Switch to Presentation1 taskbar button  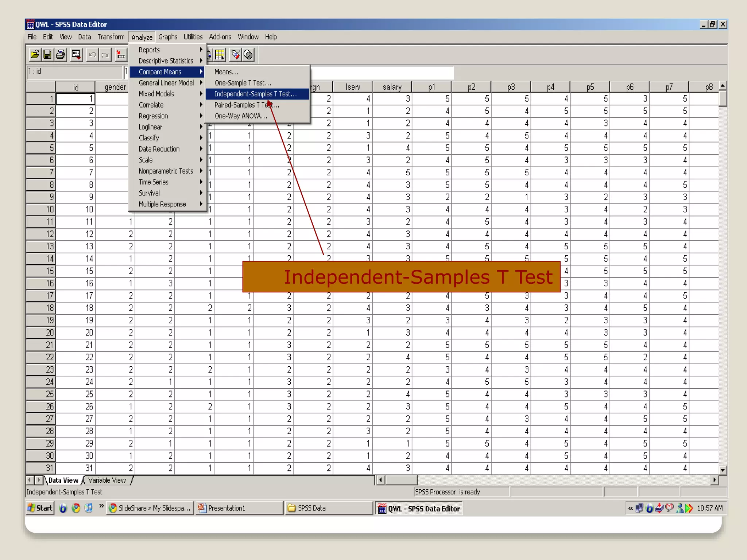coord(239,508)
